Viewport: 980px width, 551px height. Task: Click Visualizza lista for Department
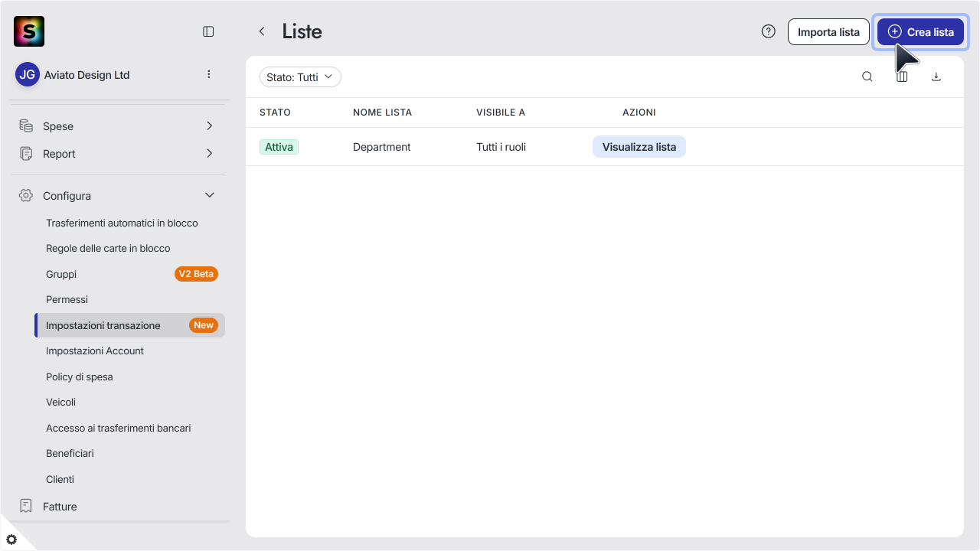639,147
